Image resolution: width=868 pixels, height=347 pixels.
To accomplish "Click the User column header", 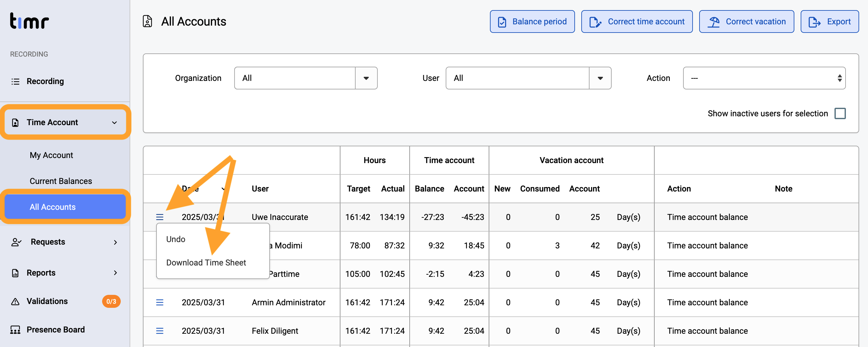I will (x=260, y=189).
